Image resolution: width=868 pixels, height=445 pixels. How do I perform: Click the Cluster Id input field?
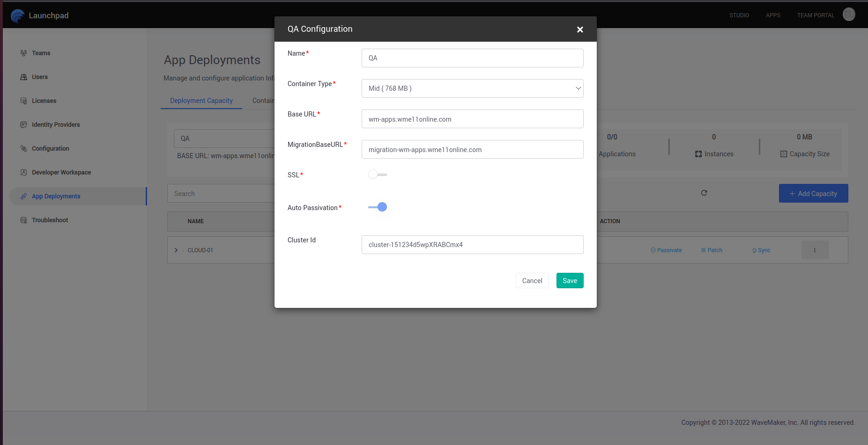point(472,245)
